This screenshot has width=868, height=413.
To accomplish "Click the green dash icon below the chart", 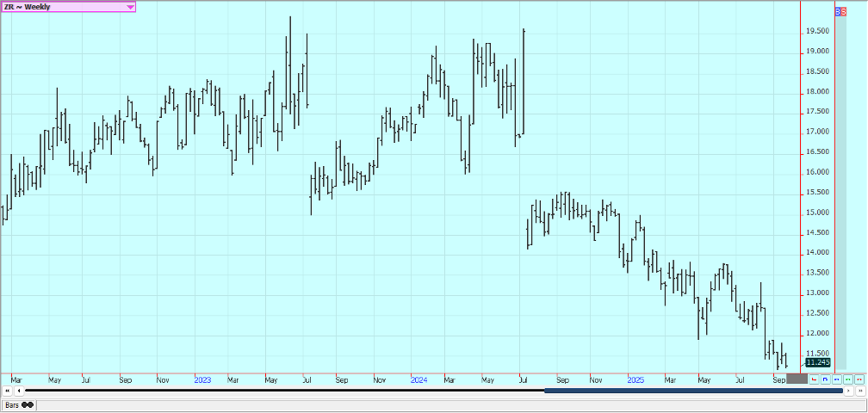I will [847, 379].
